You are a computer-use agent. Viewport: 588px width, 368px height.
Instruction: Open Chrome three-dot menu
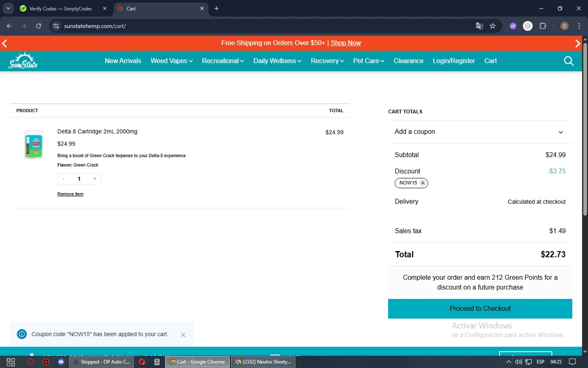tap(579, 26)
